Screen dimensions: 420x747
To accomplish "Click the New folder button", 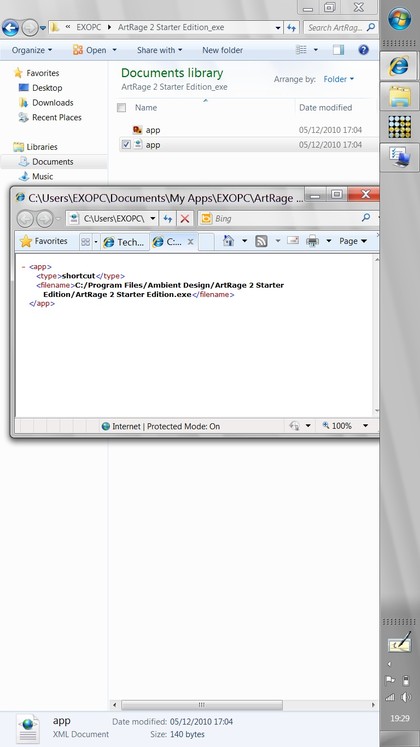I will (222, 50).
